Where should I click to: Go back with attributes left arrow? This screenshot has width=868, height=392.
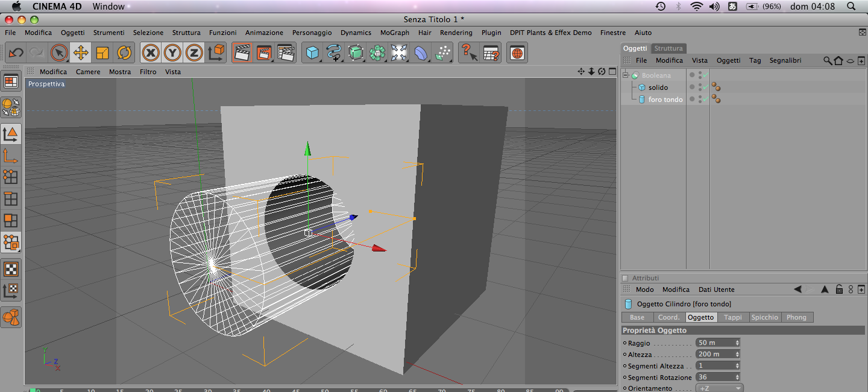[x=797, y=289]
